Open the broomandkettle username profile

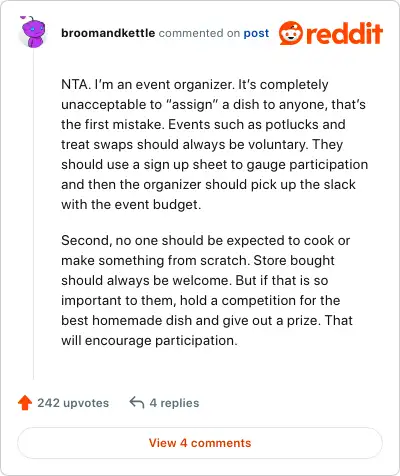tap(108, 33)
